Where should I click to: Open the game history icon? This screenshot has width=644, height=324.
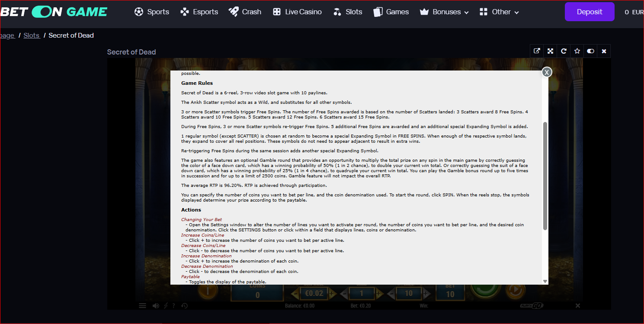185,306
